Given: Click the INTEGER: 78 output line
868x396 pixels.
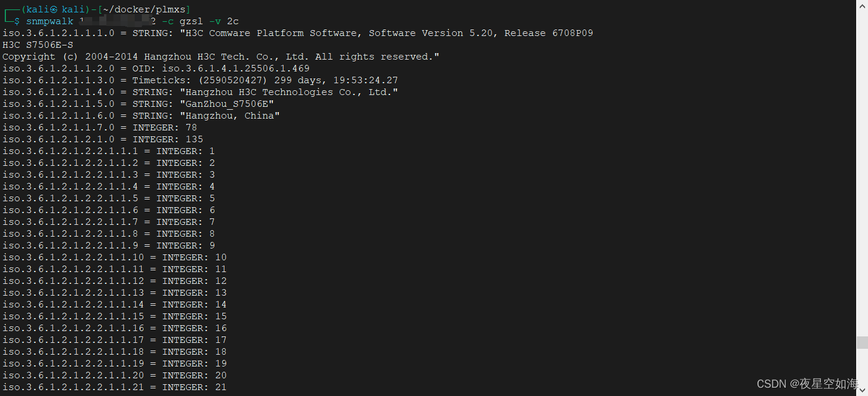Looking at the screenshot, I should click(164, 127).
